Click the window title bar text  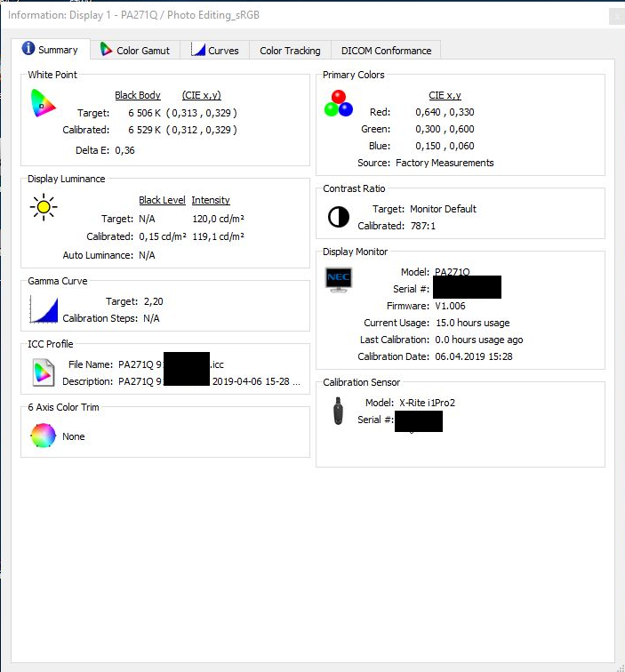tap(133, 15)
